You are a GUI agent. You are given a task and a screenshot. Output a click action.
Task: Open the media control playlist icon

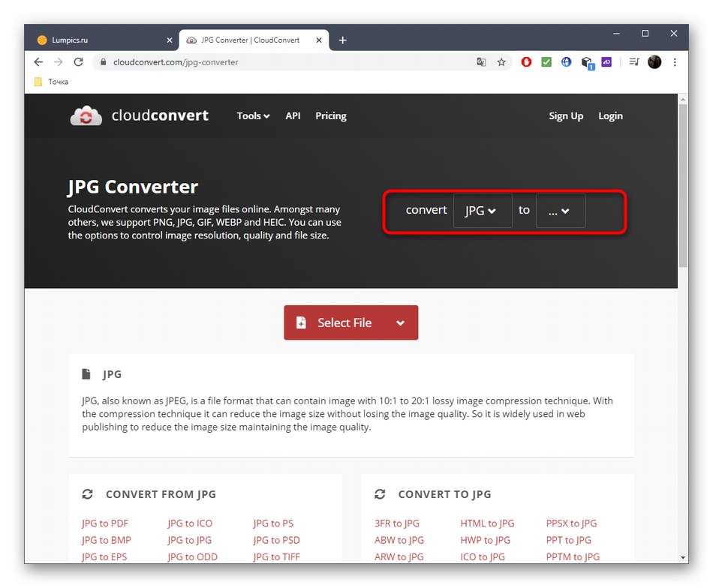point(634,62)
